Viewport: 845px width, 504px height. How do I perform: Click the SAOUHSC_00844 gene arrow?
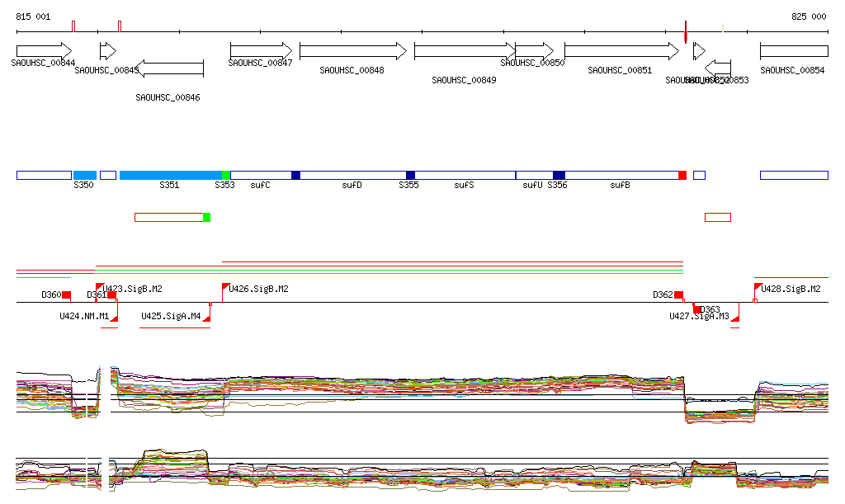[x=44, y=51]
